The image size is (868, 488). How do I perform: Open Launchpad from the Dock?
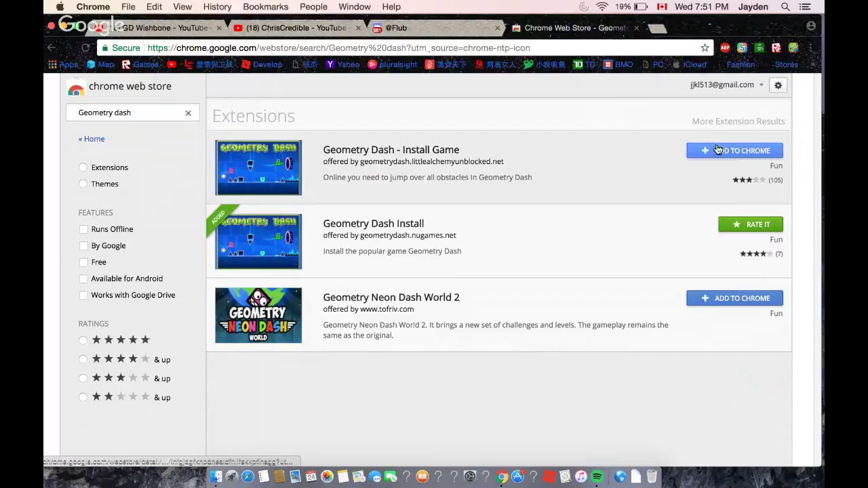[x=232, y=477]
